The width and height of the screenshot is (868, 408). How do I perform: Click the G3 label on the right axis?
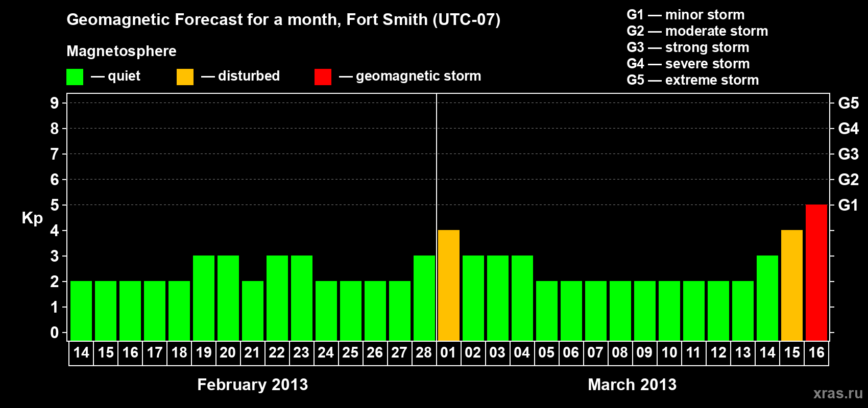point(849,154)
